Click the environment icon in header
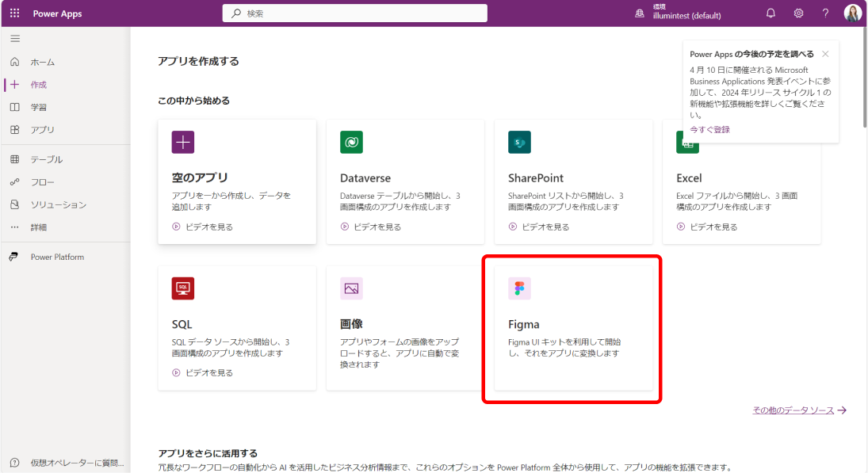The height and width of the screenshot is (473, 868). coord(640,13)
